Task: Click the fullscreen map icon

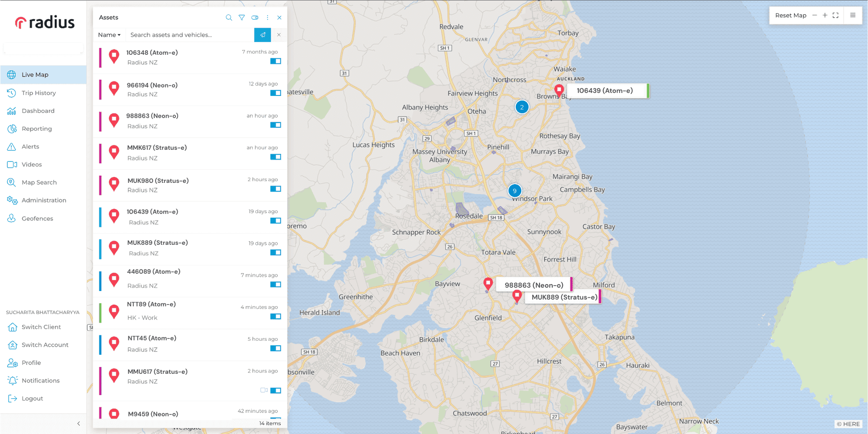Action: tap(835, 15)
